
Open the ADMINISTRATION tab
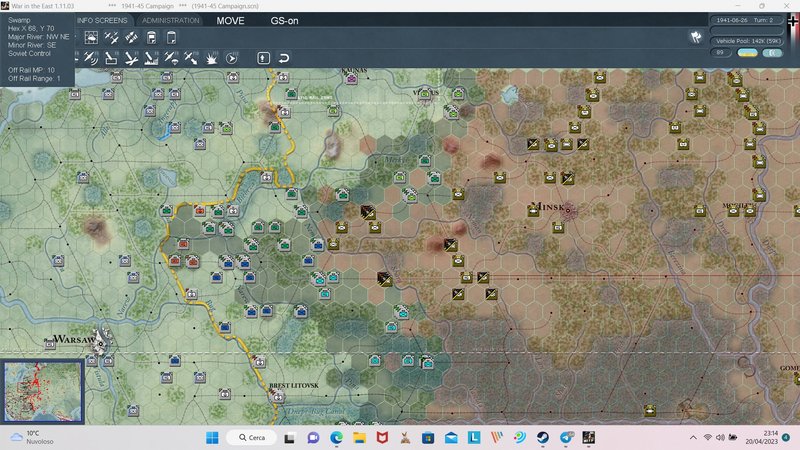(170, 20)
